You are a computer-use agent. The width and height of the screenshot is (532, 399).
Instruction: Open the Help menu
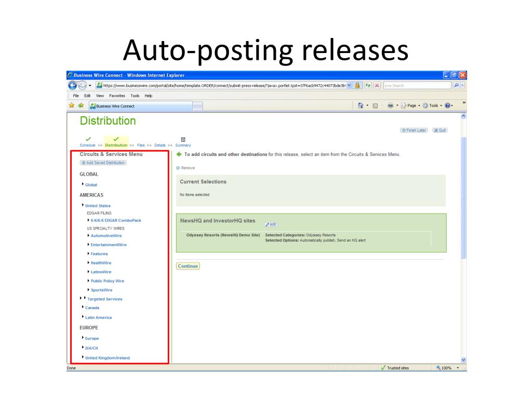click(x=148, y=96)
